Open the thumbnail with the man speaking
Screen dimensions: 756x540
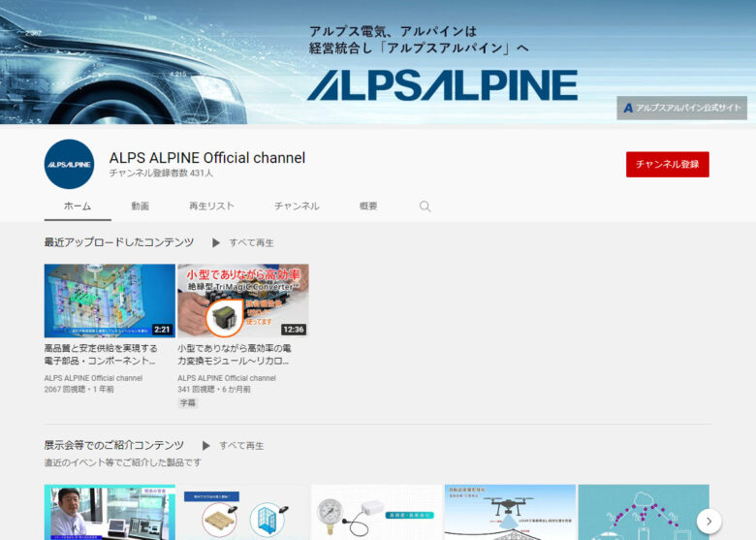[x=110, y=512]
